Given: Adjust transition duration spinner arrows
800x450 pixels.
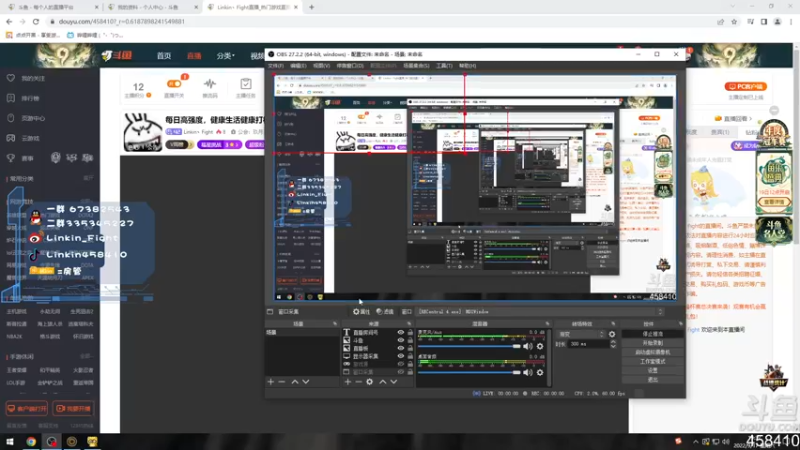Looking at the screenshot, I should coord(613,344).
